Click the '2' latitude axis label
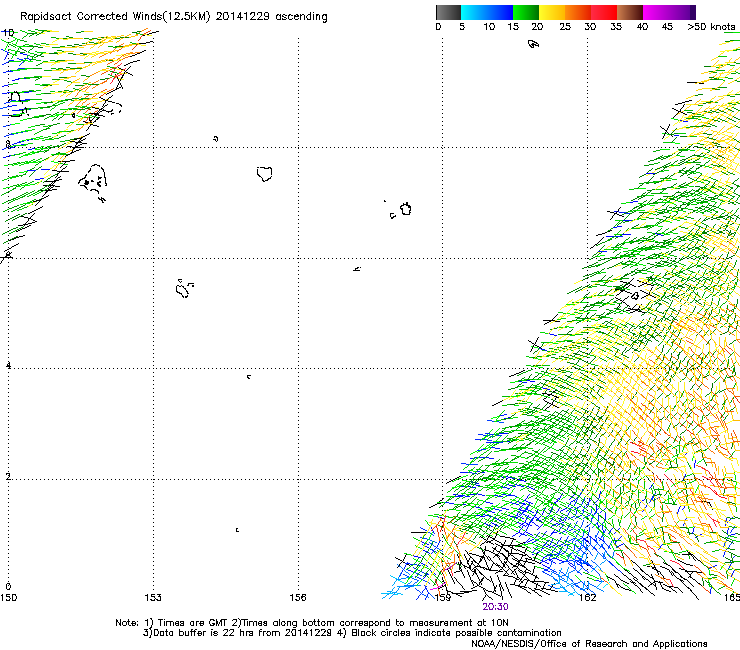Viewport: 740px width, 650px height. [x=8, y=477]
